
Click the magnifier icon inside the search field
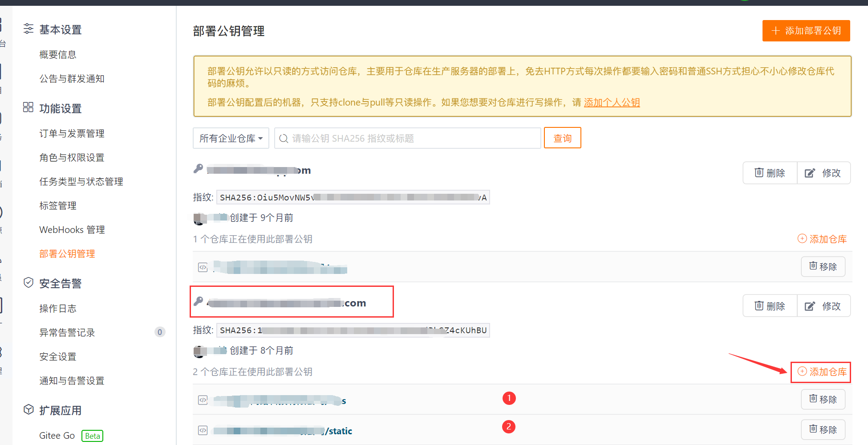(x=284, y=138)
